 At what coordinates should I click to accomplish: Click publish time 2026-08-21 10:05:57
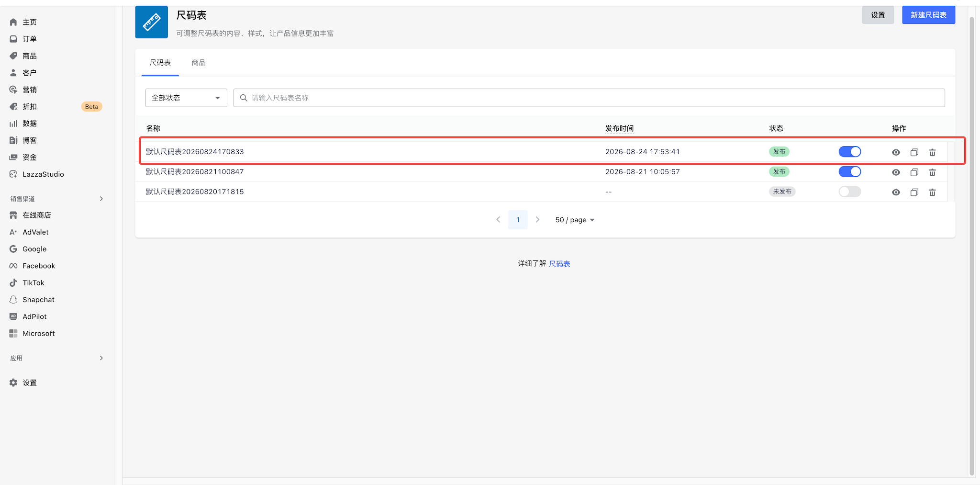(642, 171)
